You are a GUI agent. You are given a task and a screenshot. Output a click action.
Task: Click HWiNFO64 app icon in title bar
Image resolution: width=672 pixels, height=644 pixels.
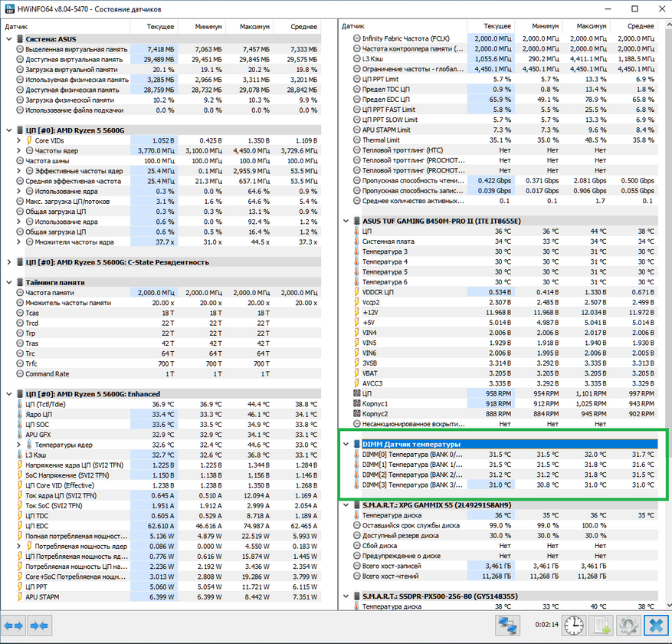[x=9, y=9]
